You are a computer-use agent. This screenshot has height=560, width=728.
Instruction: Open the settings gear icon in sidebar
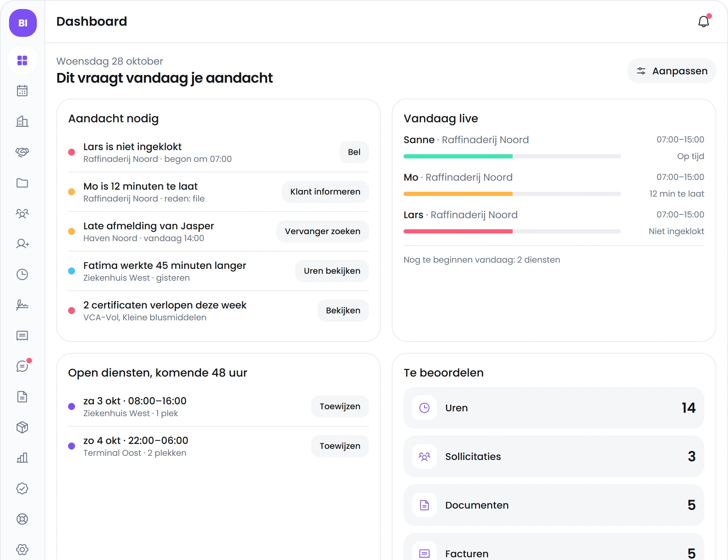pyautogui.click(x=22, y=550)
